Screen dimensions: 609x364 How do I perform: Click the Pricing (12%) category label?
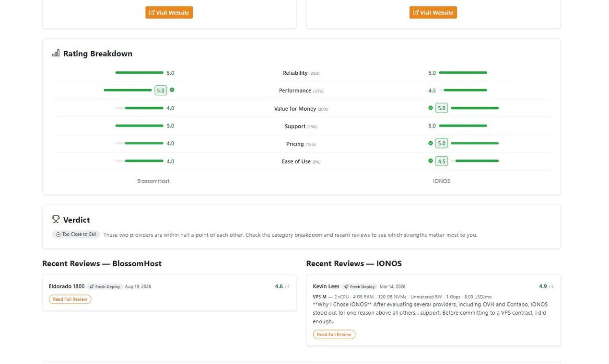pyautogui.click(x=301, y=144)
